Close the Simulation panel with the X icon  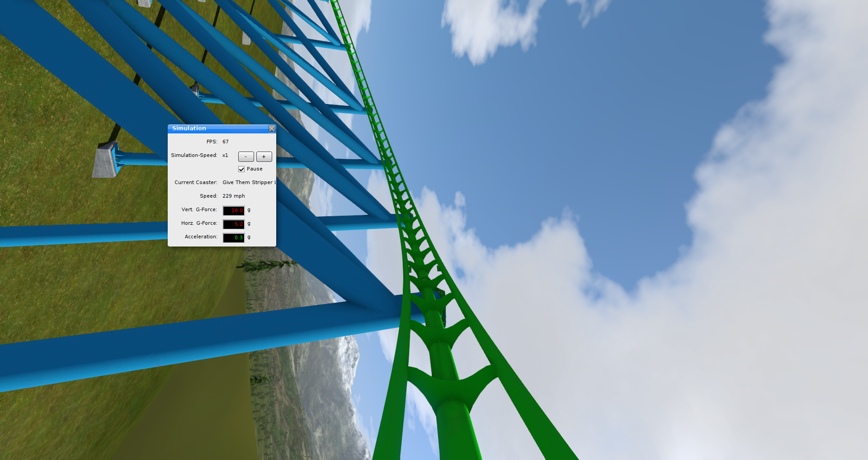tap(272, 129)
